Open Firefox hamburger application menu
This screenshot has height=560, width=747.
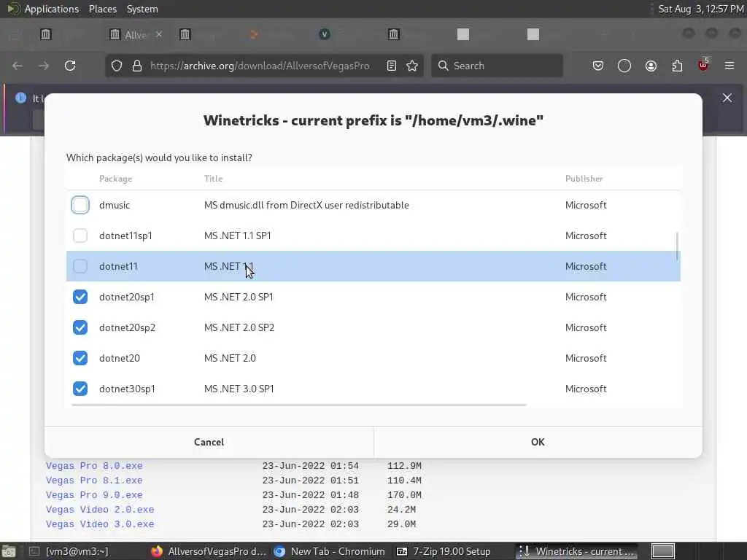[729, 66]
